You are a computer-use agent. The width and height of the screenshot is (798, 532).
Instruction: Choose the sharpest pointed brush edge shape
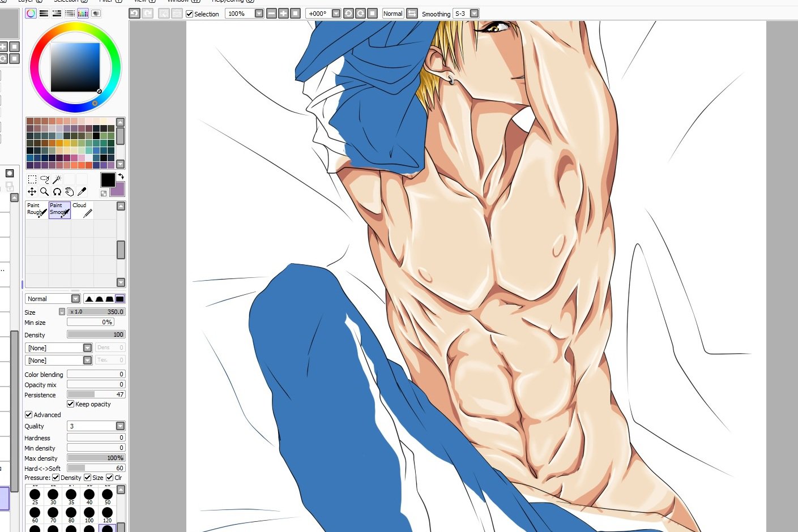pyautogui.click(x=89, y=299)
